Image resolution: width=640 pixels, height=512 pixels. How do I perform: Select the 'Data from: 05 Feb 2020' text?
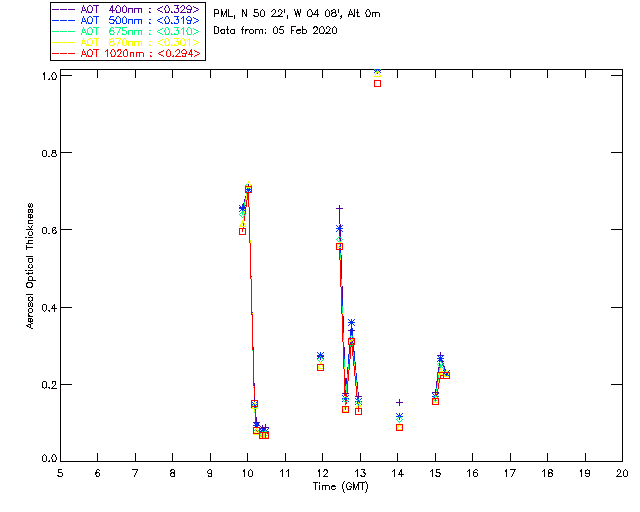click(x=276, y=31)
